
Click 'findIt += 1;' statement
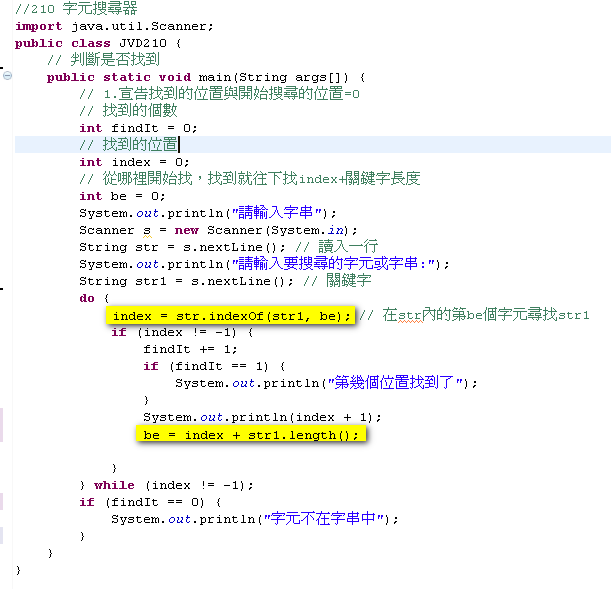tap(190, 349)
